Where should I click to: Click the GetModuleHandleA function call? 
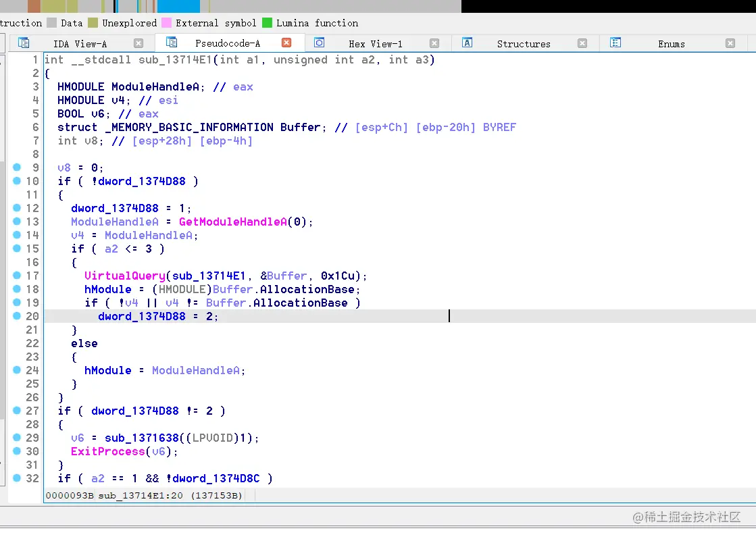tap(233, 222)
